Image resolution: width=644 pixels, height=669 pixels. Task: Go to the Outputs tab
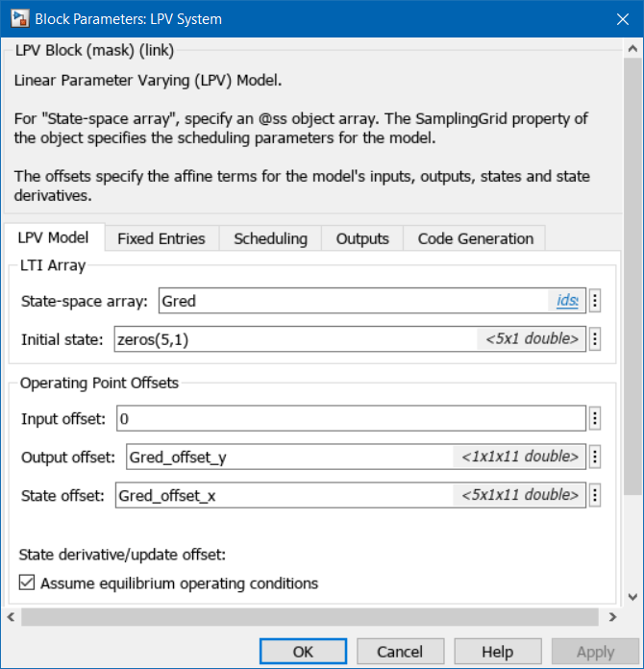[x=362, y=238]
